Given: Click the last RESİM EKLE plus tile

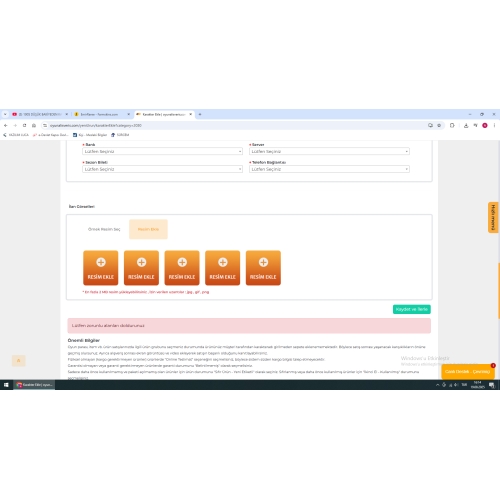Looking at the screenshot, I should point(263,268).
